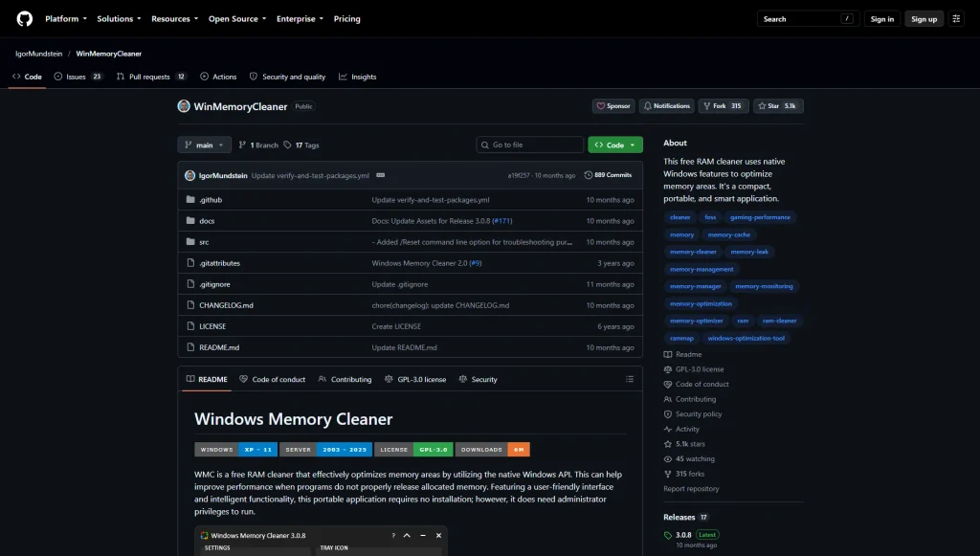Viewport: 980px width, 556px height.
Task: Click the 3.0.8 release tag icon
Action: coord(667,535)
